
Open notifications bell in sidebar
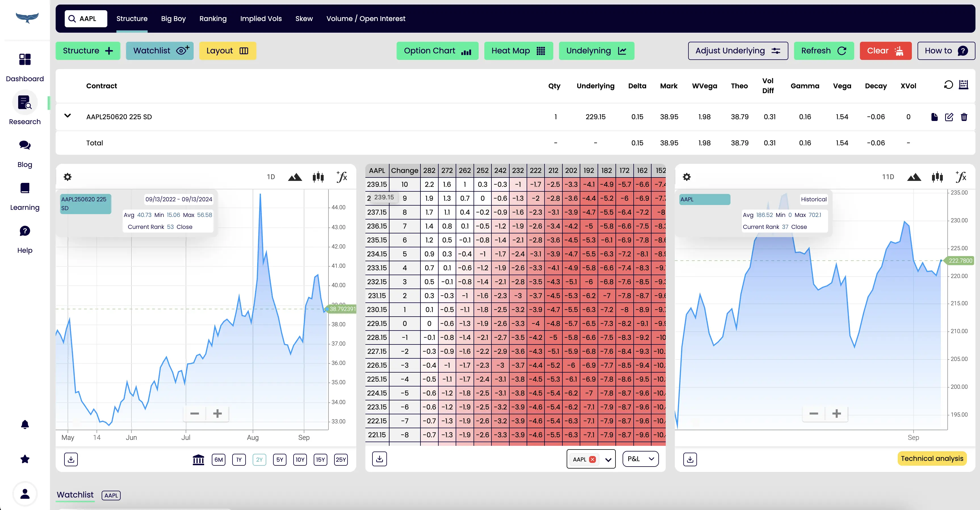25,424
